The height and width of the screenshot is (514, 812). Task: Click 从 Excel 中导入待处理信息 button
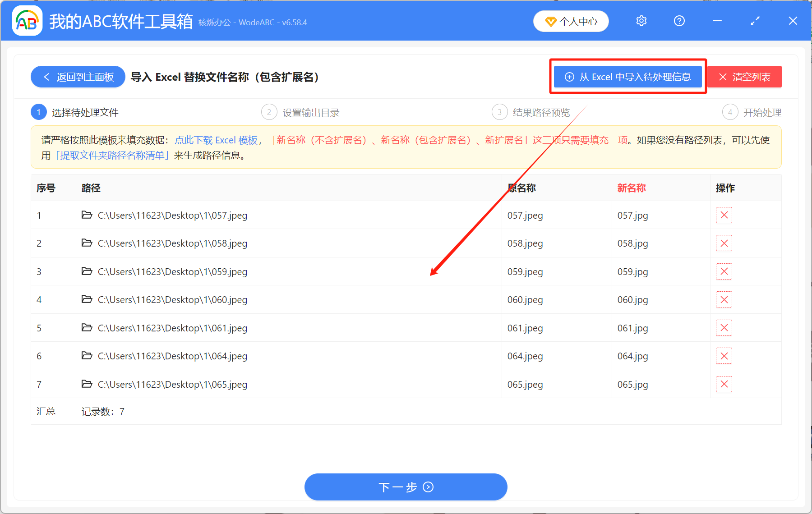[627, 77]
